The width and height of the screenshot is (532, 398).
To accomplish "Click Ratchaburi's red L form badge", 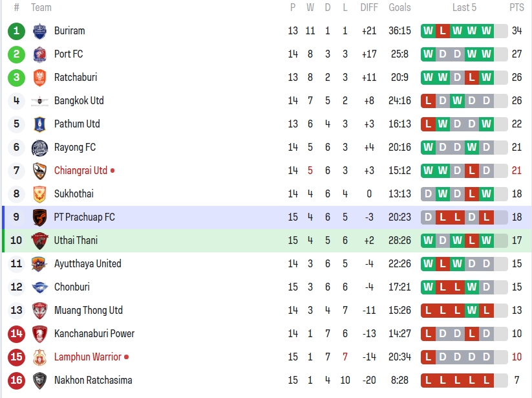I will click(472, 78).
